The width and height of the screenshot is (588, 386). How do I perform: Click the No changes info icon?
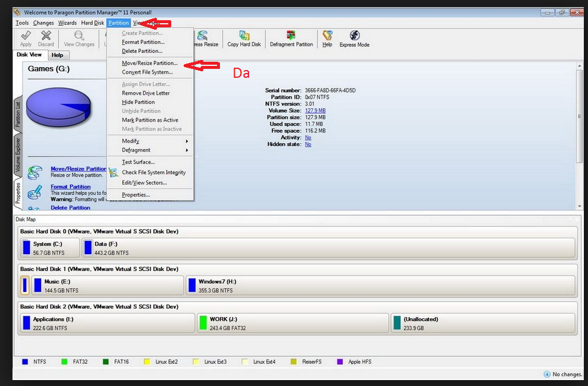pyautogui.click(x=547, y=374)
